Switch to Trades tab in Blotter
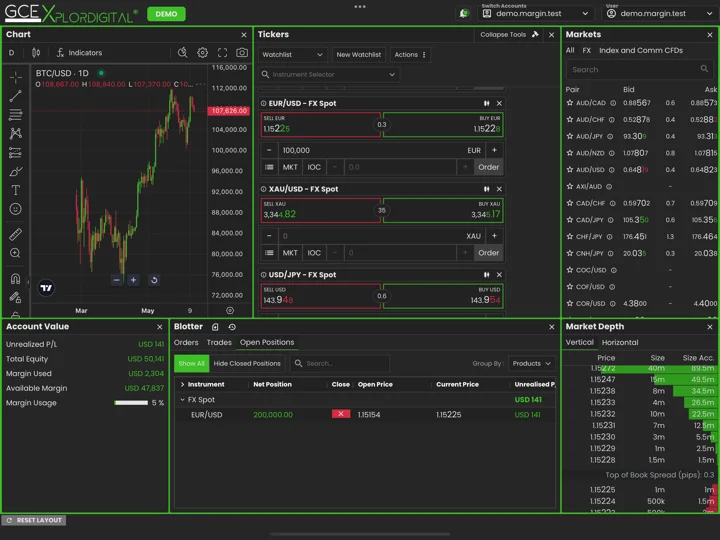 pyautogui.click(x=219, y=343)
